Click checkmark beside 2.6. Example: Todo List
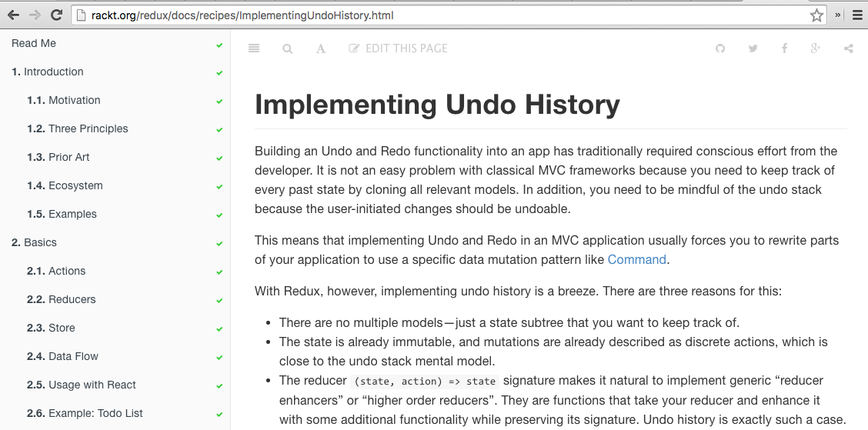Image resolution: width=868 pixels, height=430 pixels. (220, 415)
